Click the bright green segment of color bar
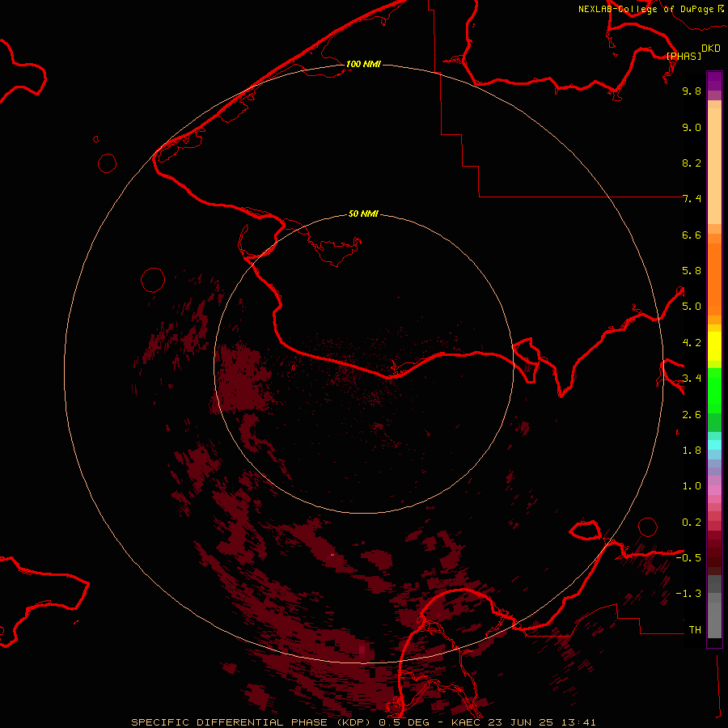The image size is (728, 728). [714, 390]
